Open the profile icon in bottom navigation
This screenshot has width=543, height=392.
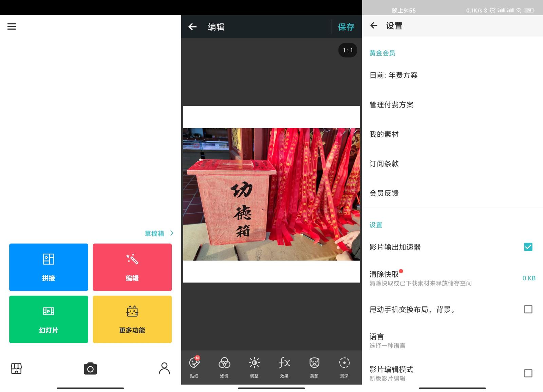[164, 369]
